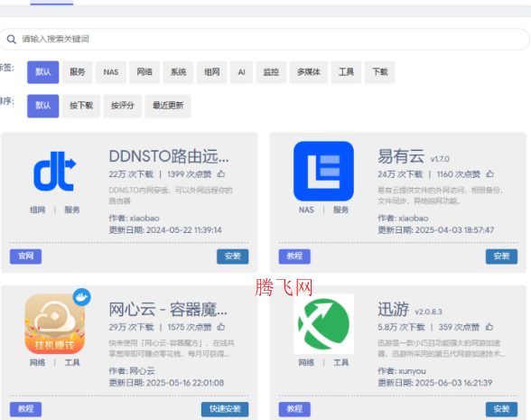The image size is (531, 420).
Task: Open DDNSTO 官网 button
Action: pos(25,257)
